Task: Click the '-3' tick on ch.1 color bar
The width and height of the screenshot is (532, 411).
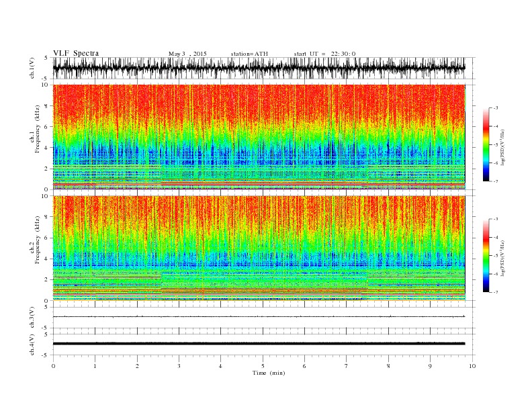Action: coord(496,108)
